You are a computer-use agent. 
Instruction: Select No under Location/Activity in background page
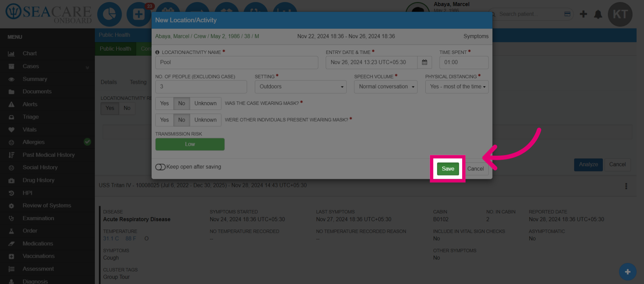127,108
